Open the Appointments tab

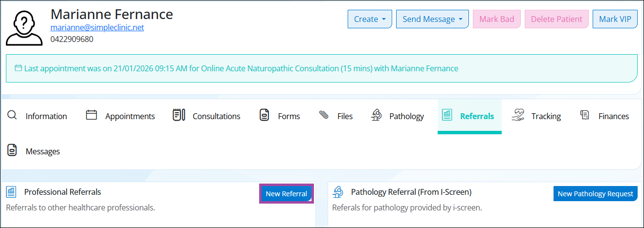tap(130, 116)
